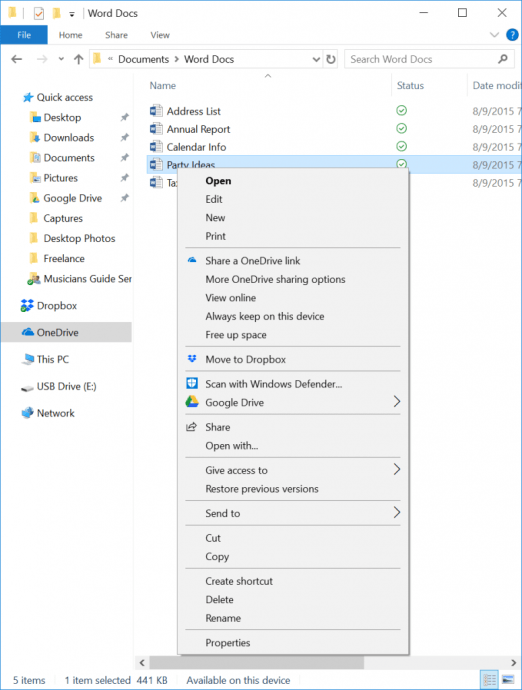Open the Share ribbon tab

tap(116, 35)
